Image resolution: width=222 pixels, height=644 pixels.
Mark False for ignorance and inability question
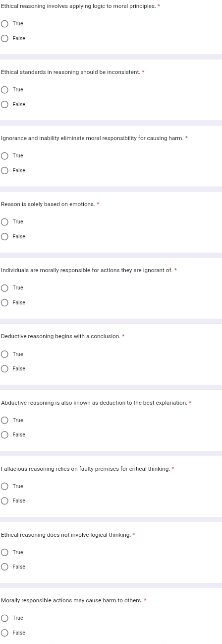5,171
